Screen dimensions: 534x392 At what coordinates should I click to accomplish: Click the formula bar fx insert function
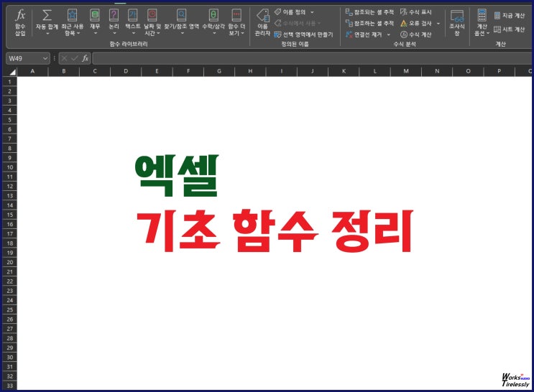[85, 59]
